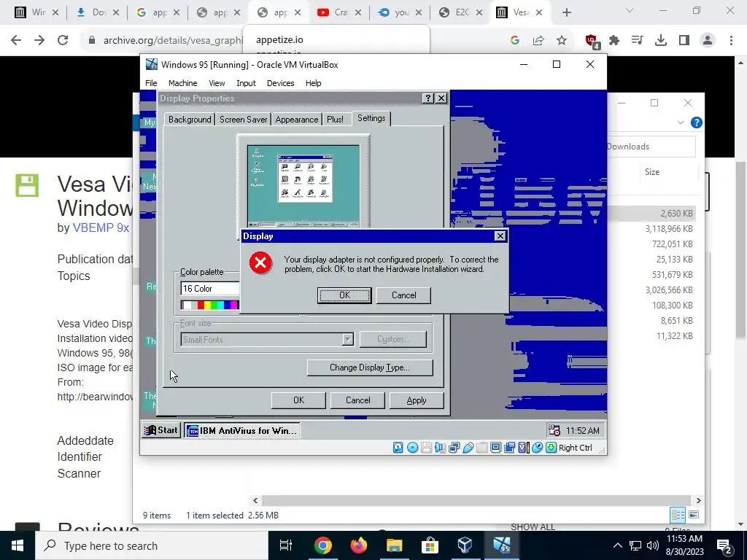Screen dimensions: 747x560
Task: Click the VirtualBox USB devices icon
Action: 468,448
